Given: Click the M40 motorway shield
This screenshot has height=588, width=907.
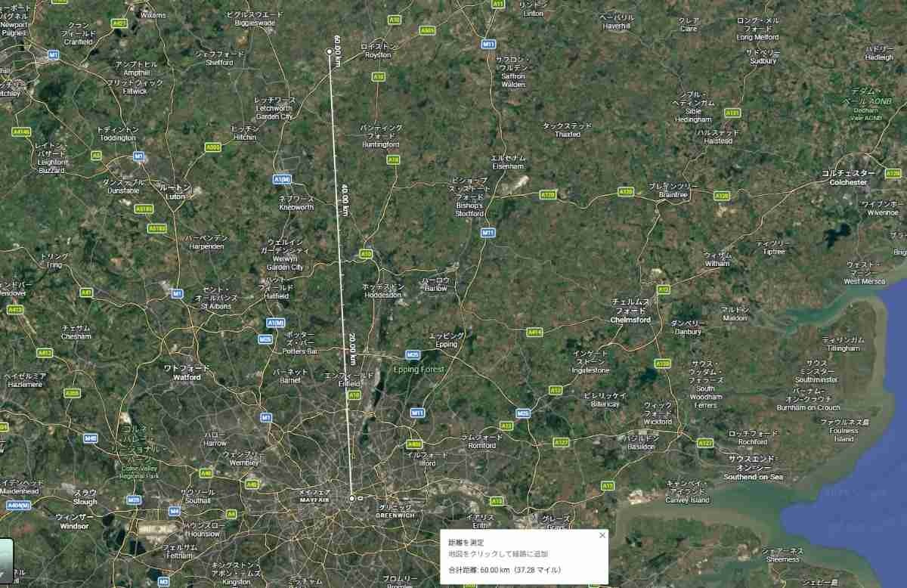Looking at the screenshot, I should coord(91,438).
